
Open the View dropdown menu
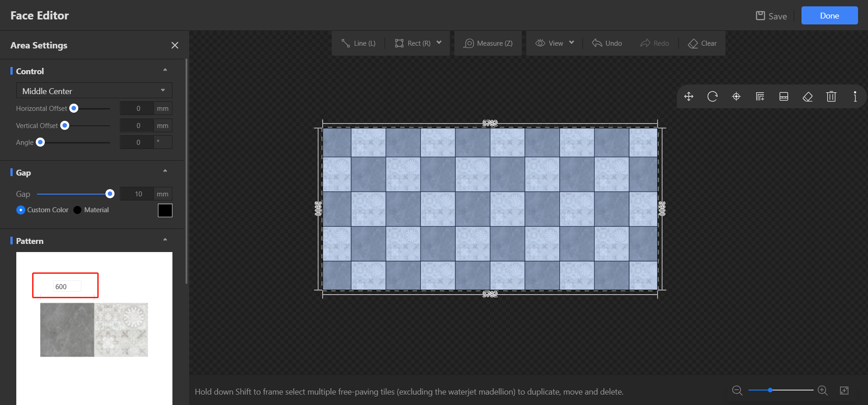555,43
